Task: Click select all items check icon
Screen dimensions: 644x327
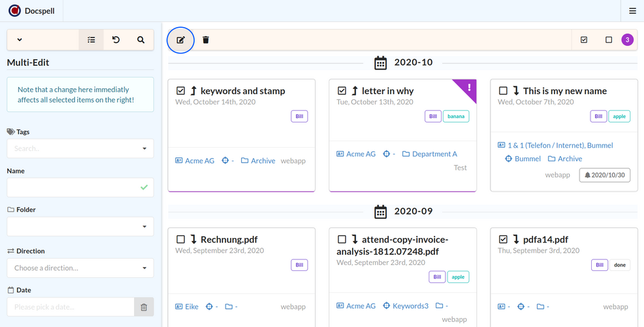Action: [x=584, y=40]
